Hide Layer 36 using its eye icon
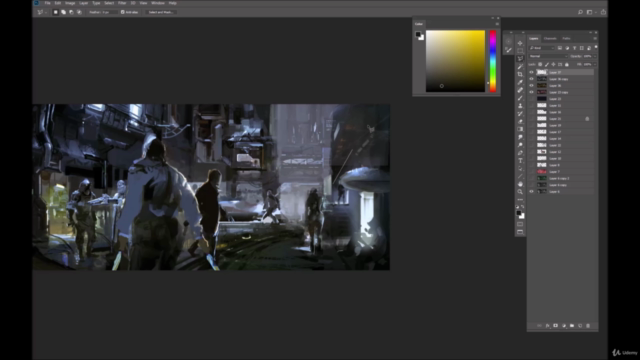Screen dimensions: 640x360 pyautogui.click(x=531, y=86)
